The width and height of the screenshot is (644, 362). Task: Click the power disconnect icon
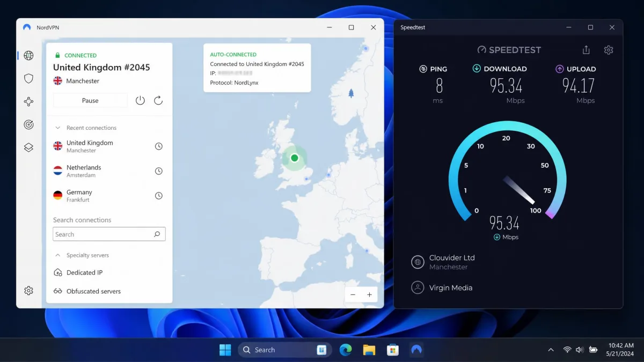pos(140,100)
